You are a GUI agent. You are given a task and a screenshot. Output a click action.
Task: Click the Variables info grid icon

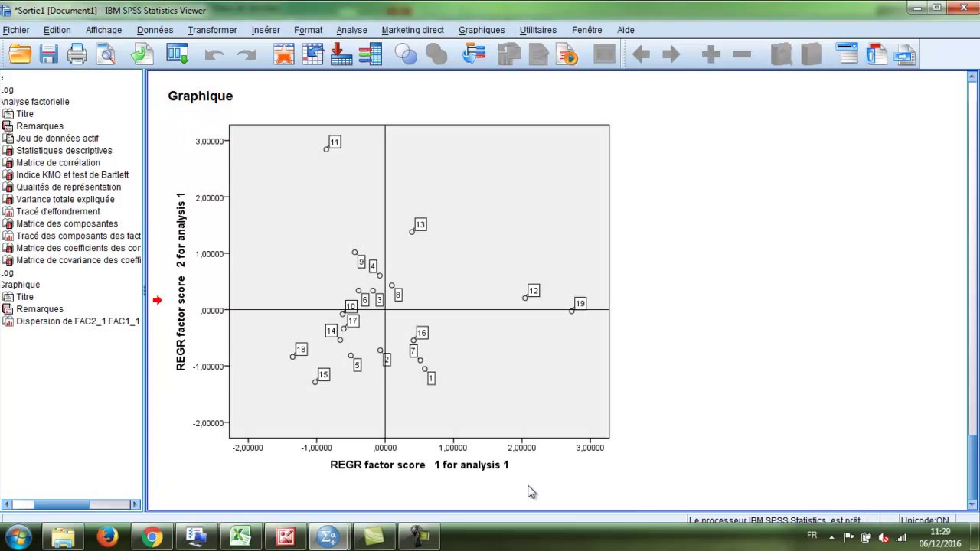click(x=370, y=54)
